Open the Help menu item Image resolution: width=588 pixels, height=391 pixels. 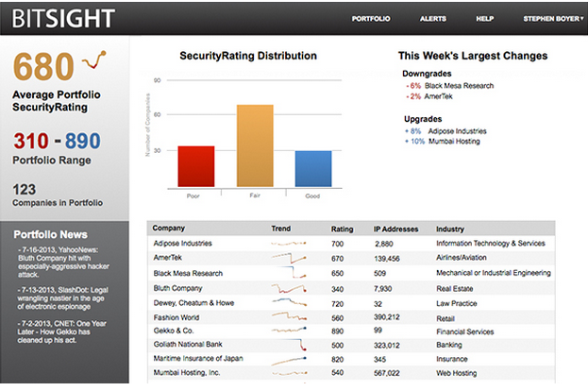[484, 19]
